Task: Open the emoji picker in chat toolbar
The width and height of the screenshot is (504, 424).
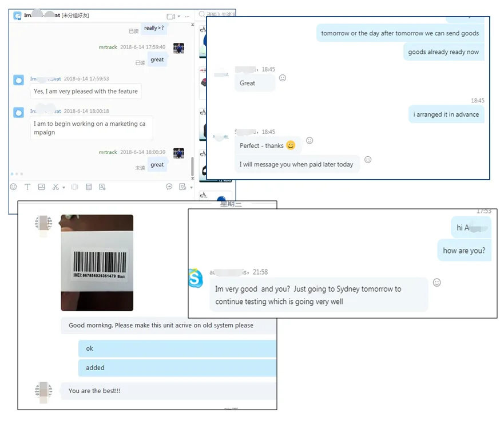Action: tap(13, 187)
